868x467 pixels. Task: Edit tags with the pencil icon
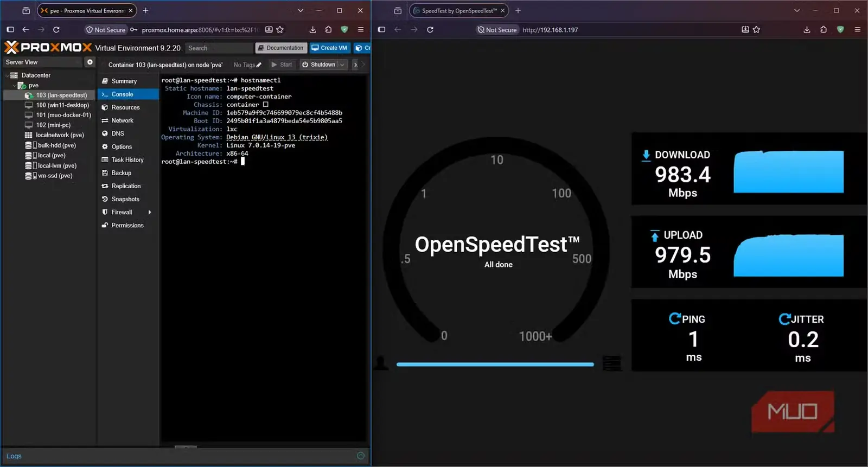click(x=259, y=65)
